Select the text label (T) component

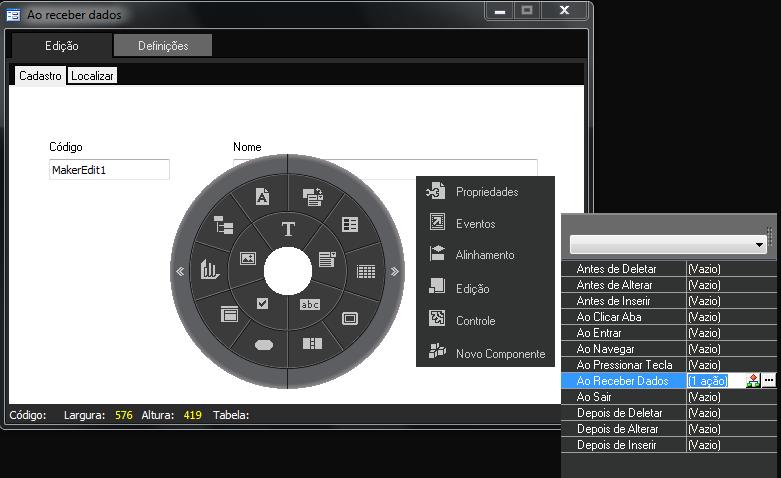click(288, 229)
